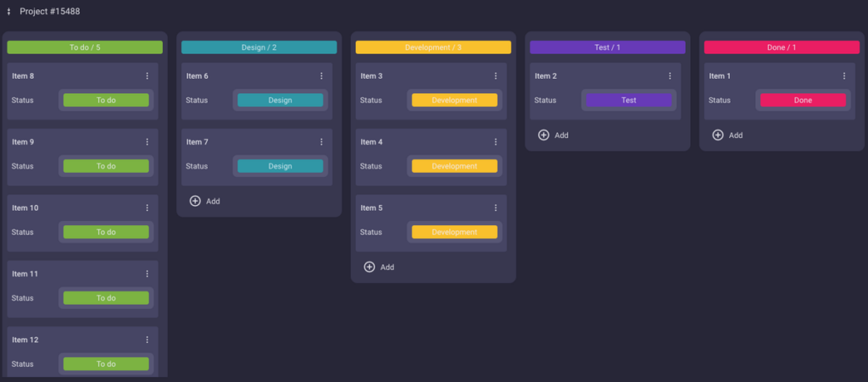Image resolution: width=868 pixels, height=382 pixels.
Task: Open the three-dot menu for Item 8
Action: point(147,76)
